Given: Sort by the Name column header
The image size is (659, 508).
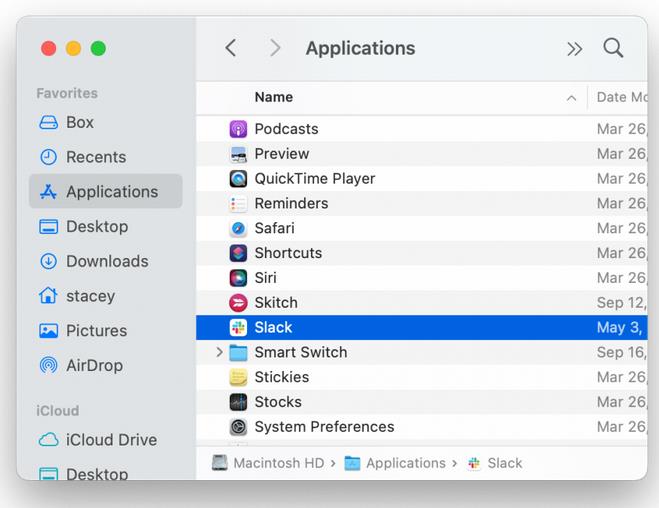Looking at the screenshot, I should pos(274,97).
